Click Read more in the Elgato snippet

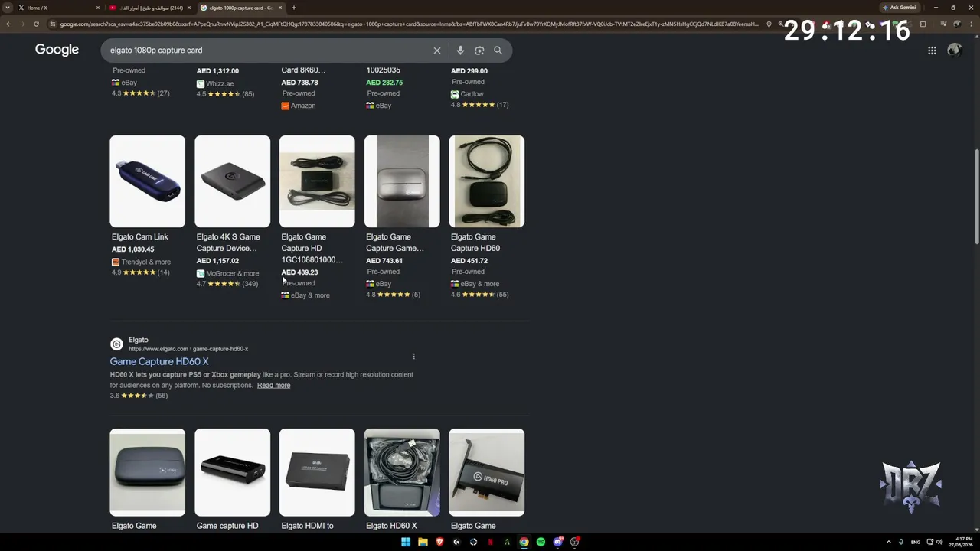(273, 385)
